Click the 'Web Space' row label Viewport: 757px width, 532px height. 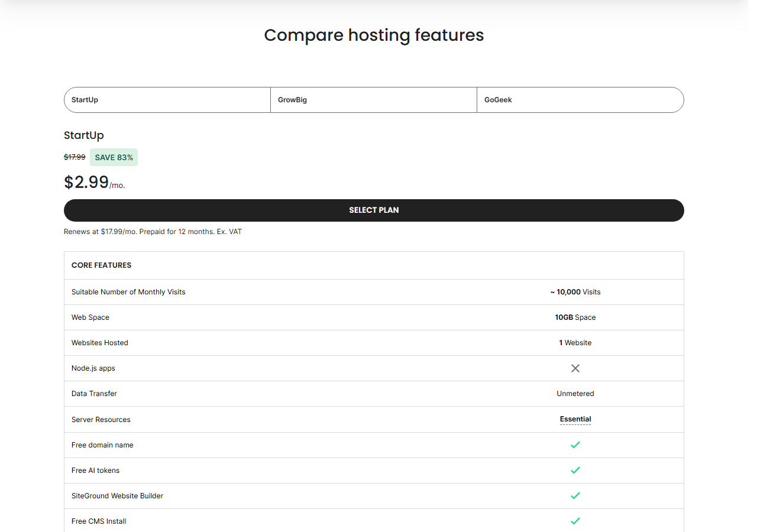click(90, 317)
